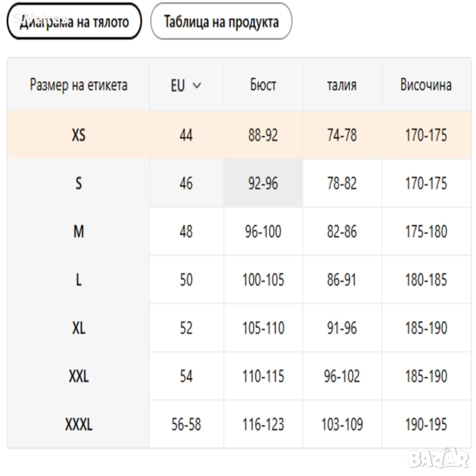Screen dimensions: 476x476
Task: Click the S size label cell
Action: (78, 183)
